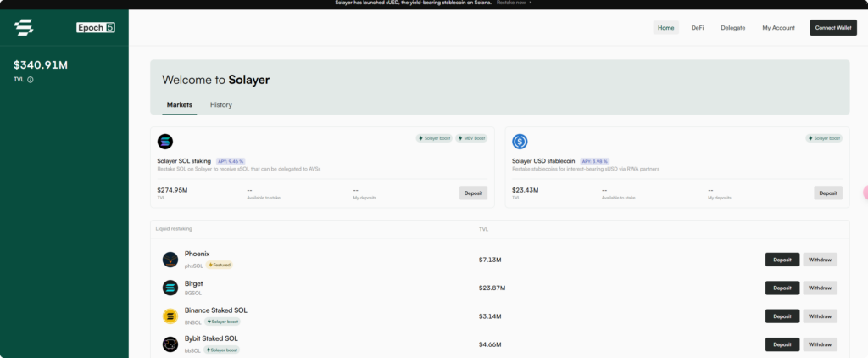Click the Bybit Staked SOL name
Screen dimensions: 868x358
[x=211, y=338]
